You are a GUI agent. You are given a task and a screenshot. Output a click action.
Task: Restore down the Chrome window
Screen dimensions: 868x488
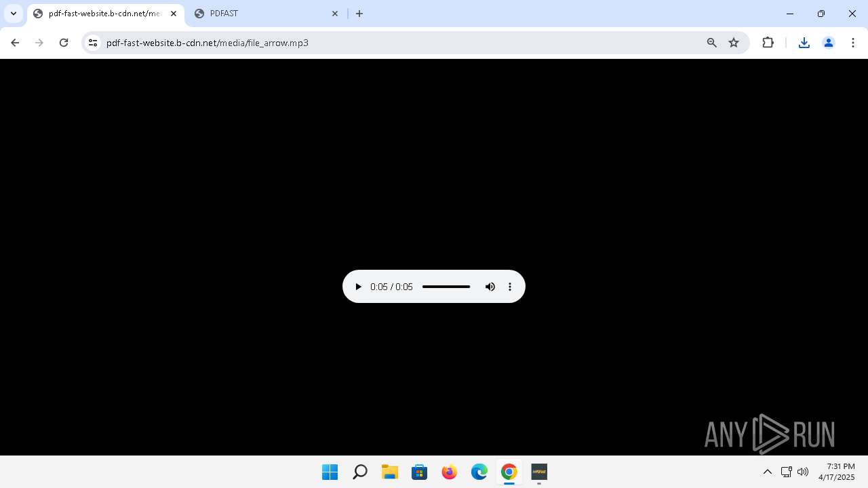821,14
